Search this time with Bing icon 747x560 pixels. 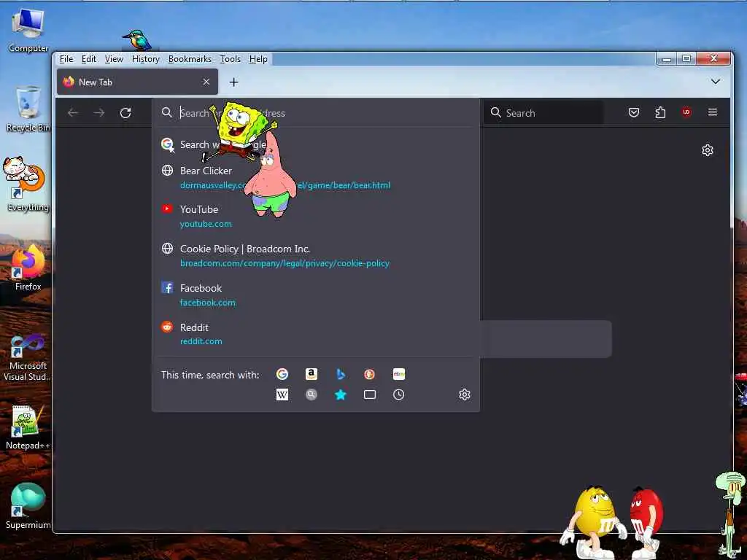(x=341, y=374)
